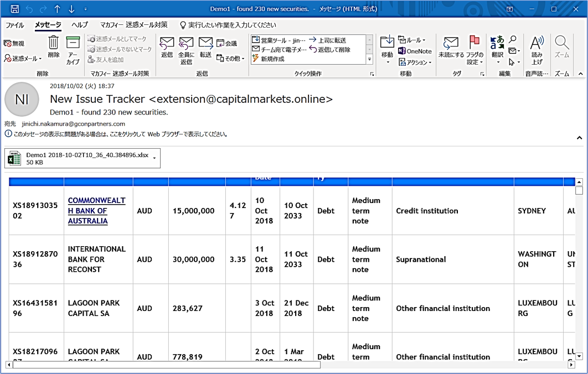
Task: Click the 無視 (Ignore) button
Action: (14, 43)
